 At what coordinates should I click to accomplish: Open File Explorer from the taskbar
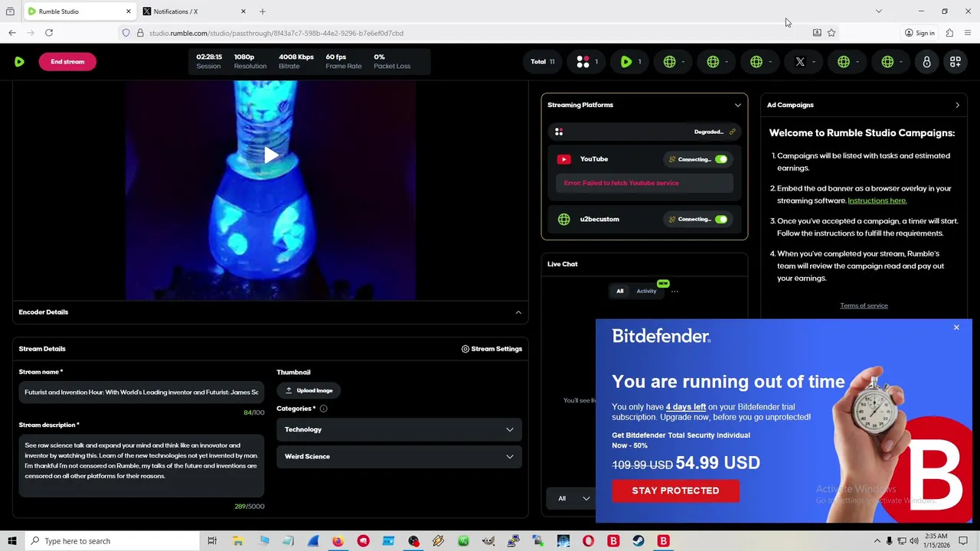point(237,541)
